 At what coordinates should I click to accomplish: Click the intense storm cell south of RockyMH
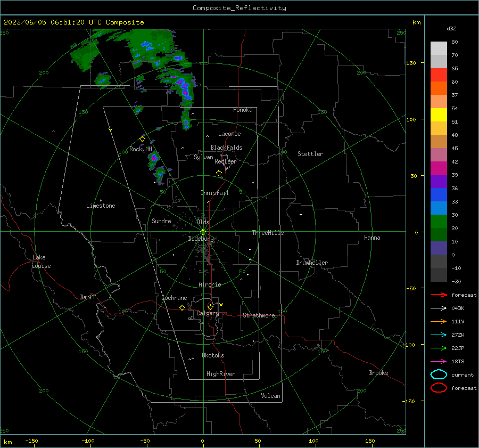[154, 158]
